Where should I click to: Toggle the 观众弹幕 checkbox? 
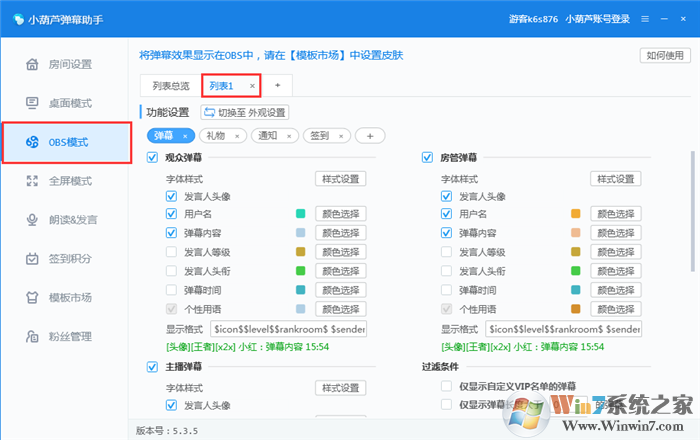[152, 158]
